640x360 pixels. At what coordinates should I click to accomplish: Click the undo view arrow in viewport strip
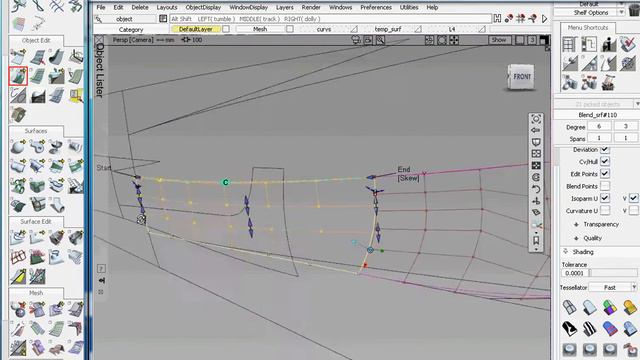536,189
